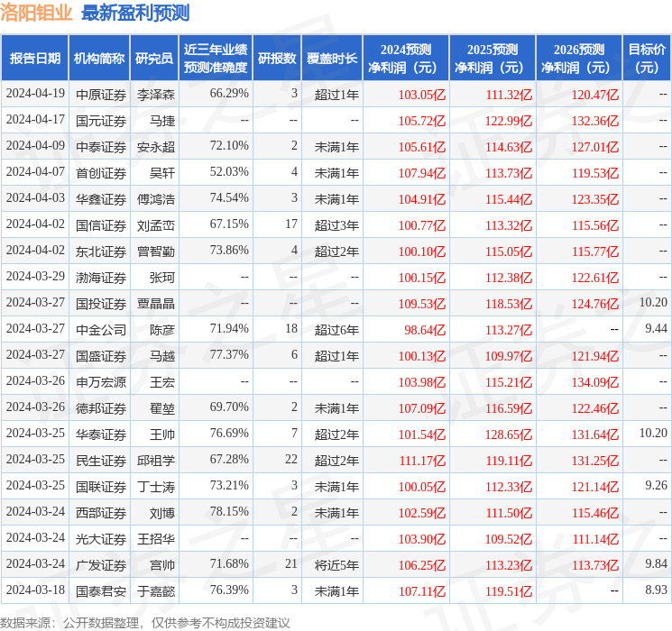Click the 2024预测净利润 column header

coord(406,59)
